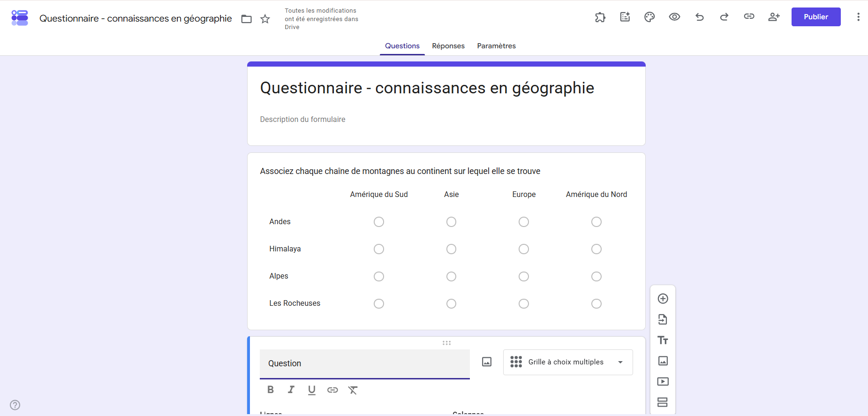868x416 pixels.
Task: Add collaborators icon
Action: (774, 17)
